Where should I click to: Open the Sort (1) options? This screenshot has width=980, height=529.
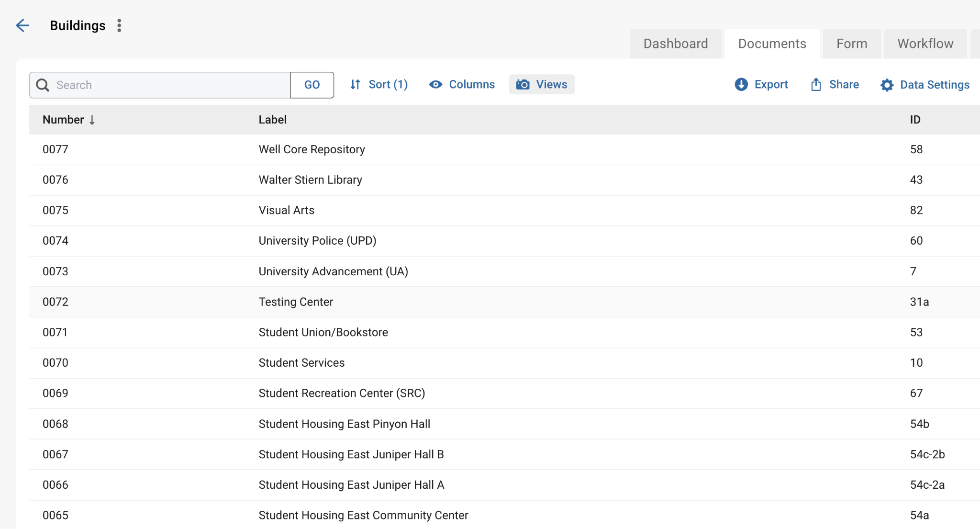(x=388, y=84)
